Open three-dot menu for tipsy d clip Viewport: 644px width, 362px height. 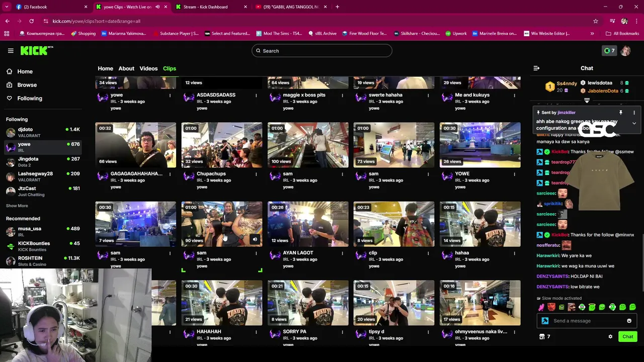[428, 332]
